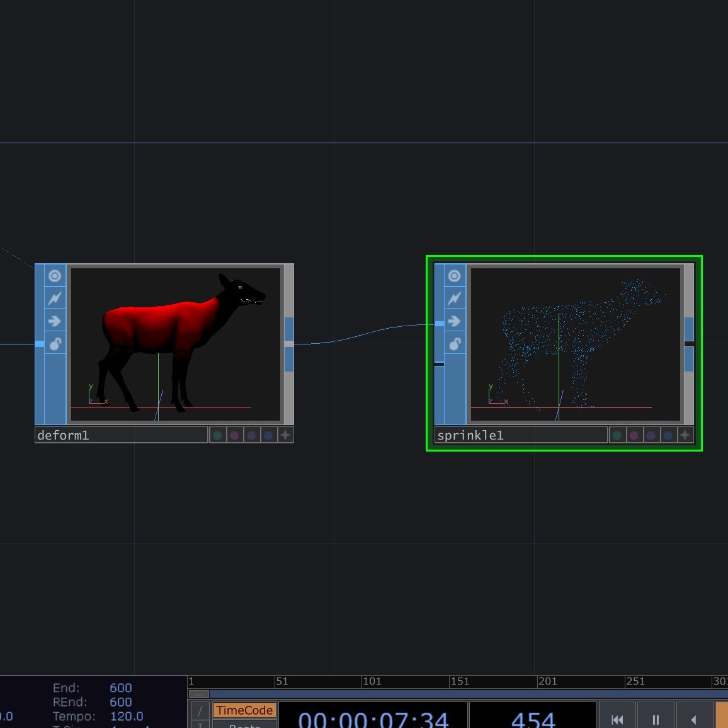This screenshot has width=728, height=728.
Task: Click the arrow flag icon on deform1
Action: click(55, 321)
